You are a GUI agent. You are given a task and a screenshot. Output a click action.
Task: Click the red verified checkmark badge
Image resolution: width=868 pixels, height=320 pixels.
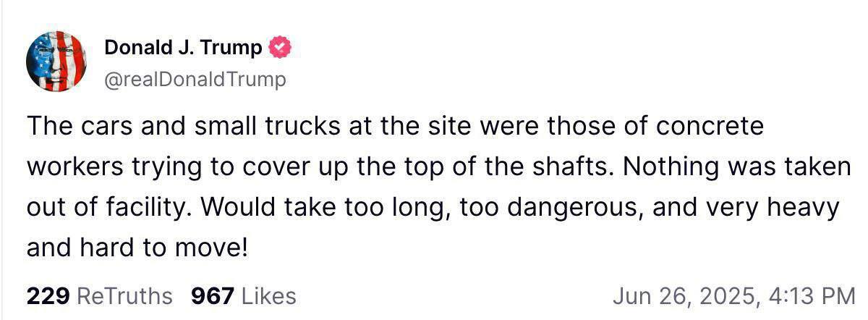pyautogui.click(x=279, y=48)
